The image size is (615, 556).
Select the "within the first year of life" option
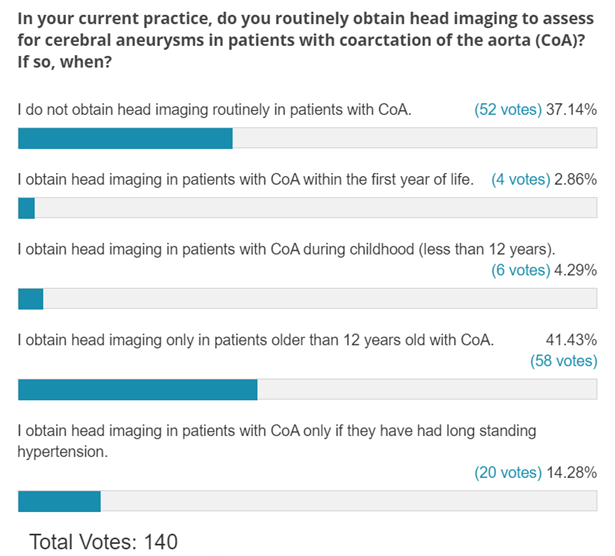(245, 180)
